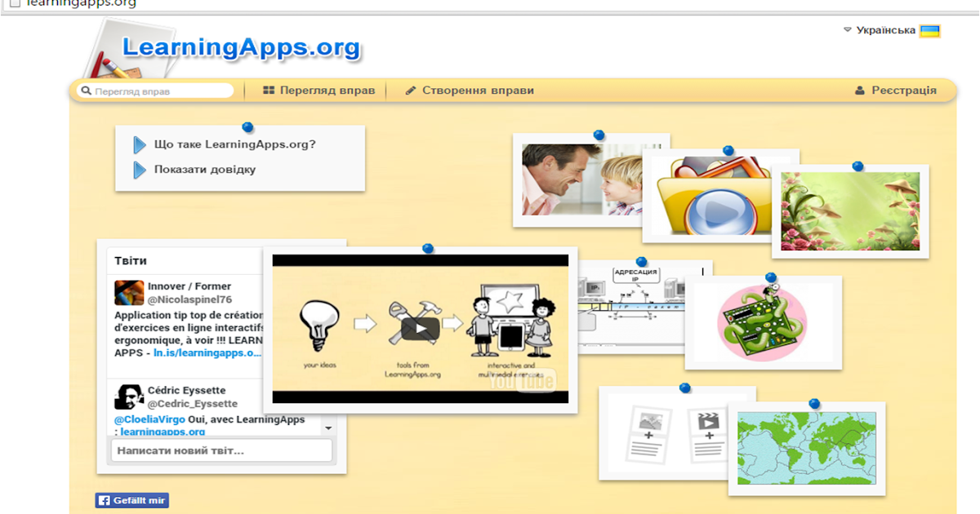The image size is (980, 514).
Task: Open the world map card
Action: tap(807, 448)
